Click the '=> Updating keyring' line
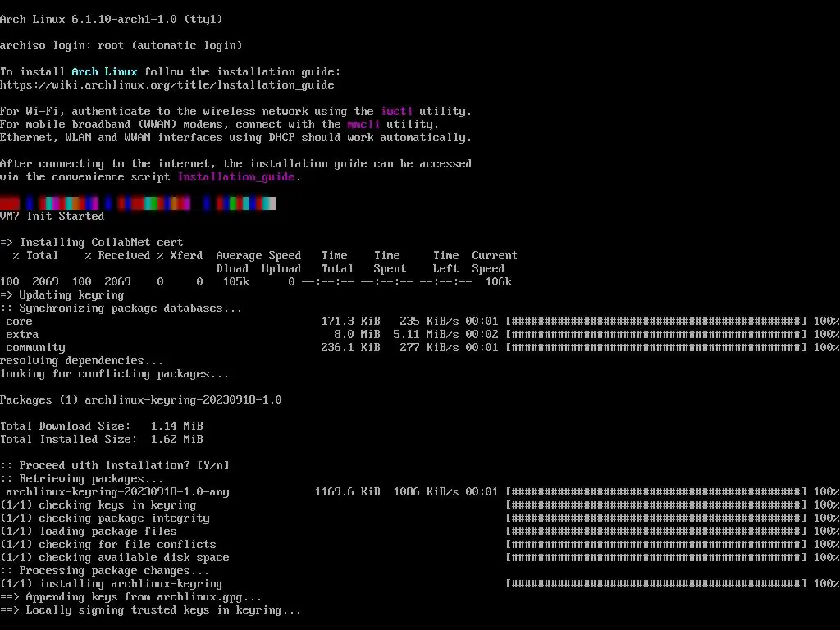The image size is (840, 630). click(62, 294)
